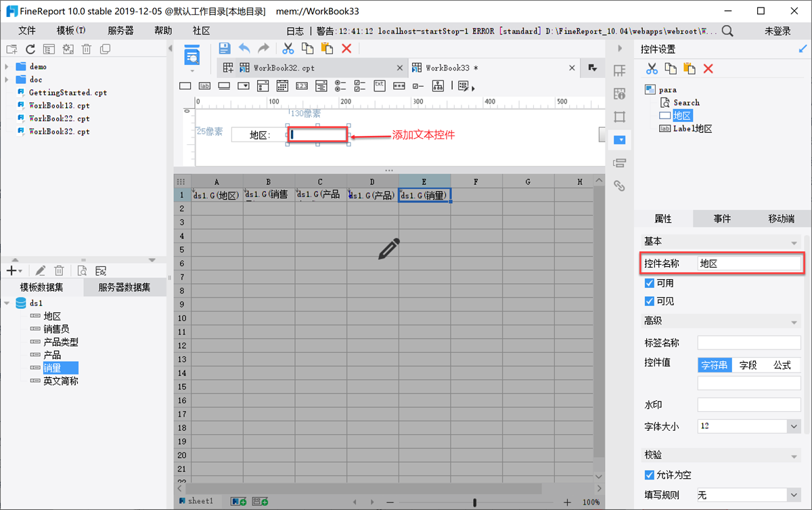
Task: Click the hyperlink chain icon in right sidebar
Action: (619, 186)
